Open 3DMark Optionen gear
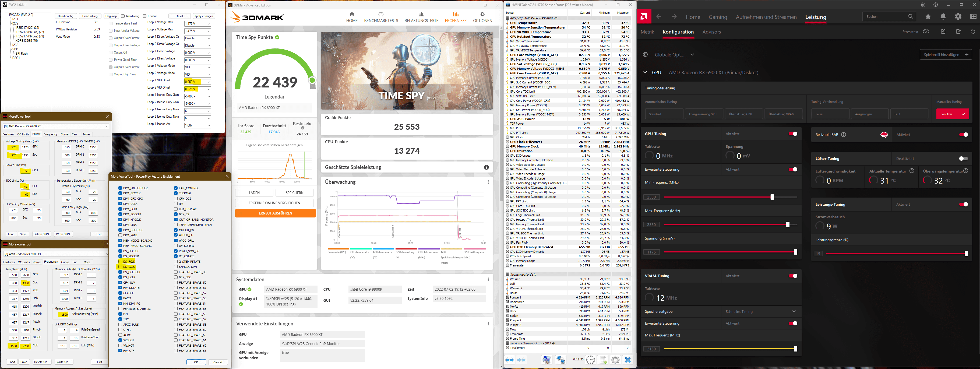This screenshot has width=980, height=369. 482,14
